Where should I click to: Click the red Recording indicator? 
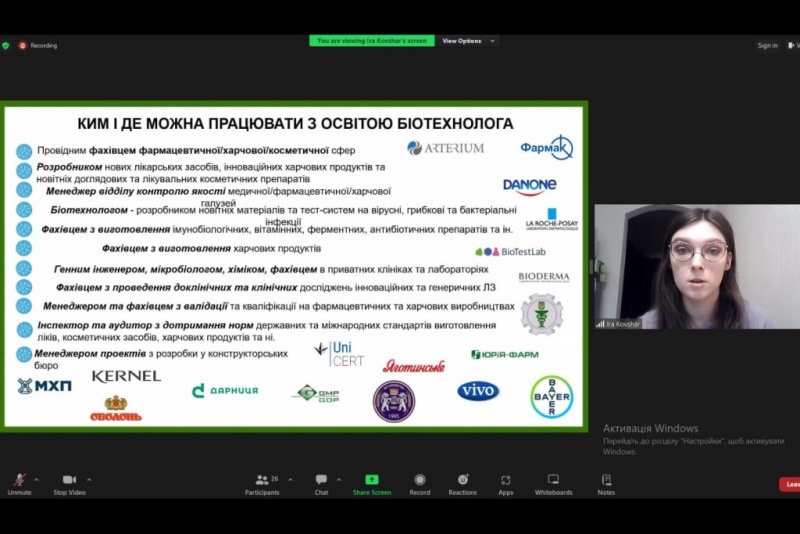click(x=38, y=45)
